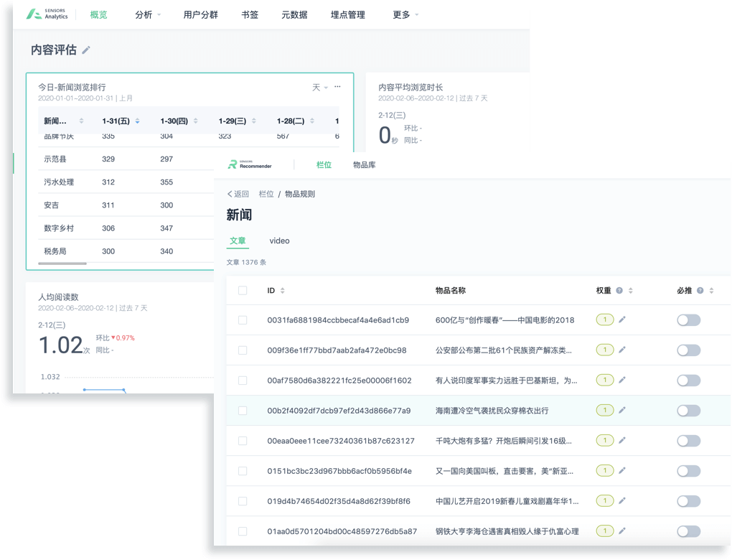Click the pencil icon beside 内容评估 title
This screenshot has height=560, width=732.
pos(86,50)
